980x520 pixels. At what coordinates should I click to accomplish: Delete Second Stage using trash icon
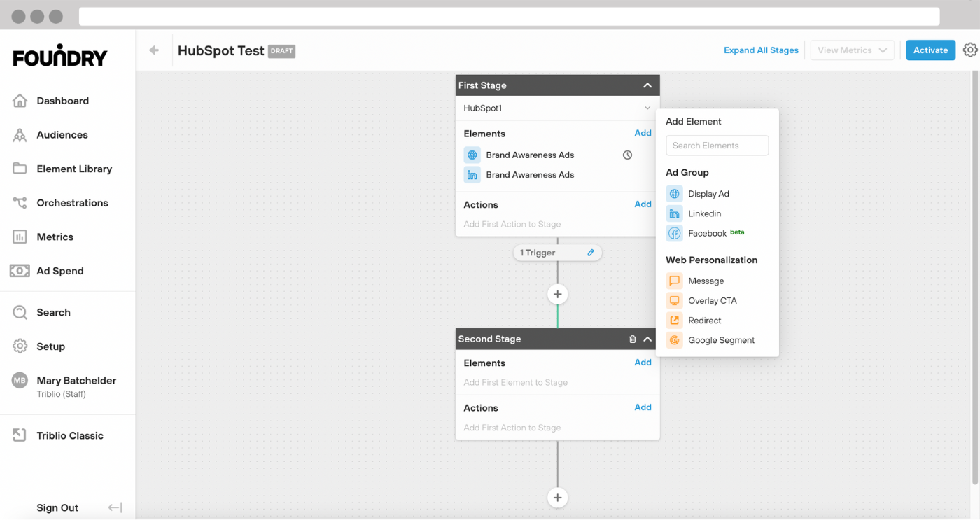[632, 339]
